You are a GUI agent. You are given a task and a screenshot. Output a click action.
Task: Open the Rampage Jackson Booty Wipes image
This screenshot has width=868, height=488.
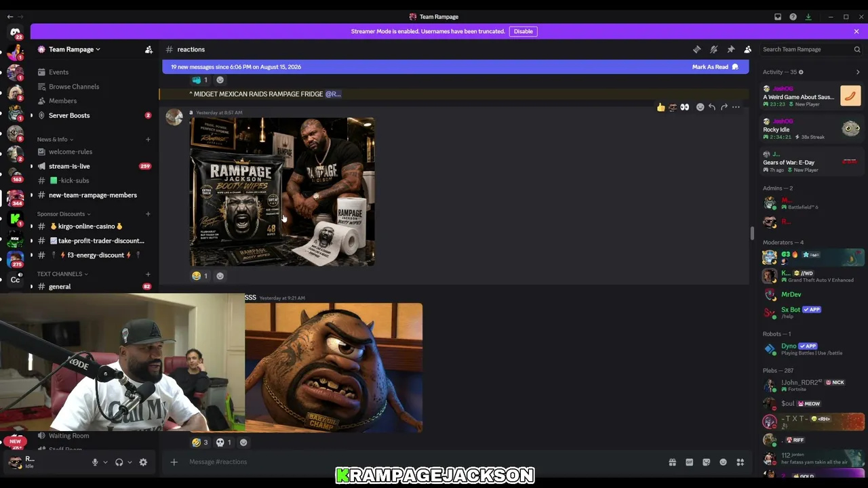coord(282,192)
